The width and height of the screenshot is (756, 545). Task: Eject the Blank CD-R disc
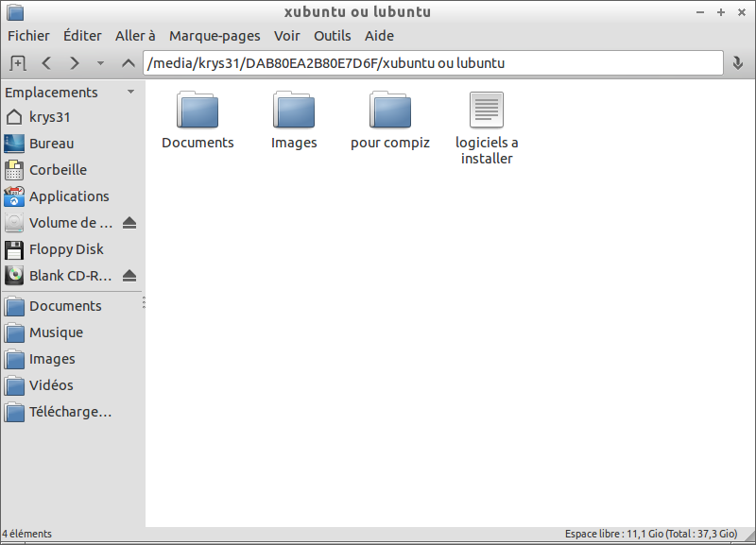(129, 276)
